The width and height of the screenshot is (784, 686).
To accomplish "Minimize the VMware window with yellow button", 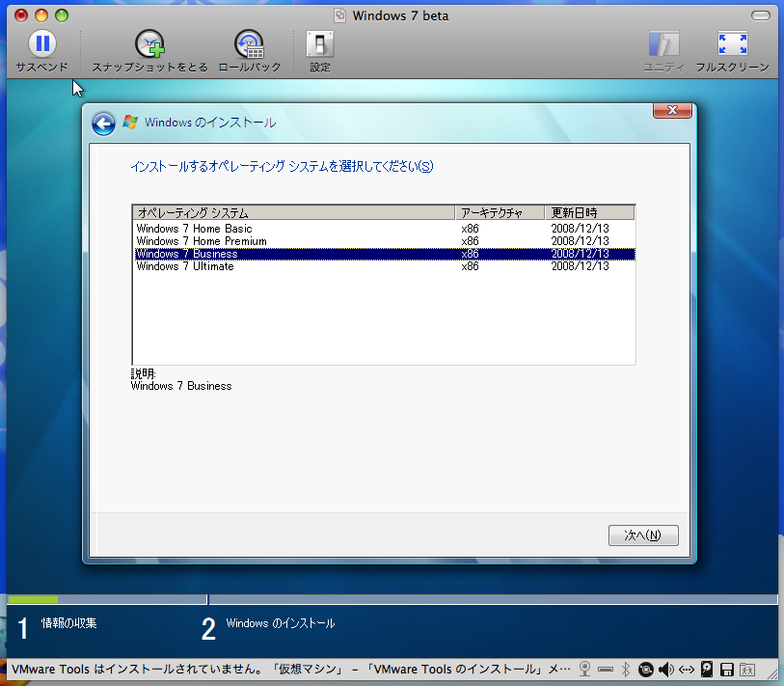I will click(x=41, y=15).
